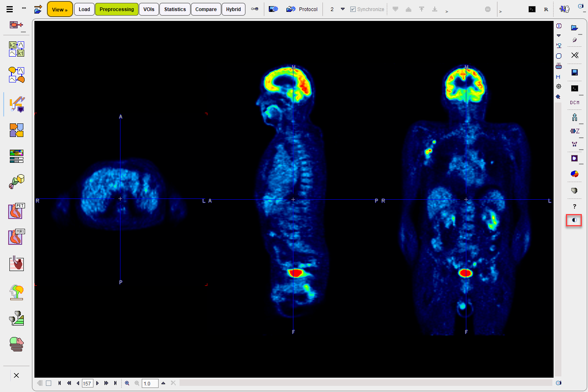Switch to the Statistics tab
Image resolution: width=588 pixels, height=392 pixels.
[175, 9]
